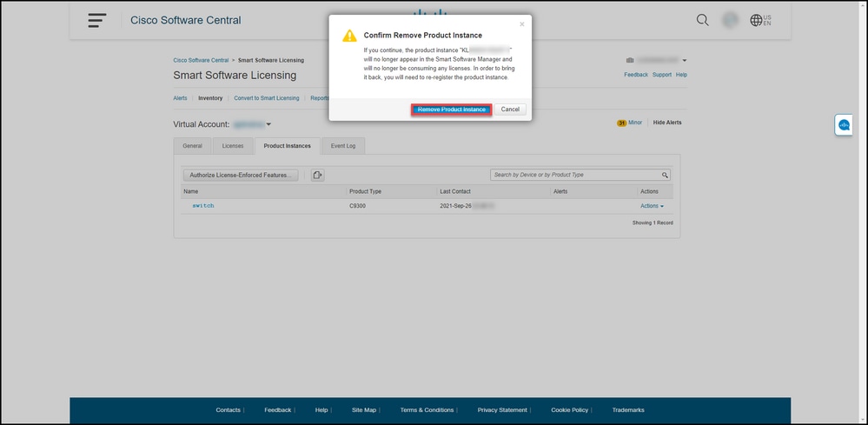Expand the Virtual Account dropdown
This screenshot has width=868, height=425.
click(x=268, y=125)
